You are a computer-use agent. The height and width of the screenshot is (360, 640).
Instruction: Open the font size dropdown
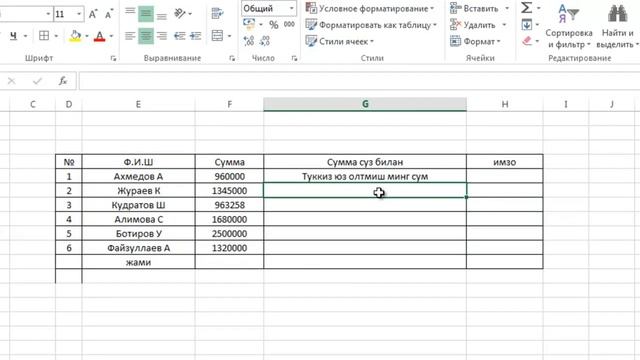pos(79,14)
